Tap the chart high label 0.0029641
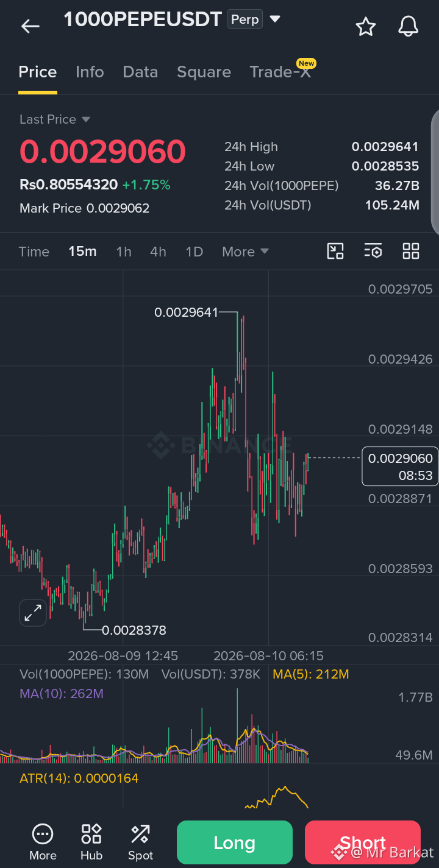 click(x=186, y=312)
